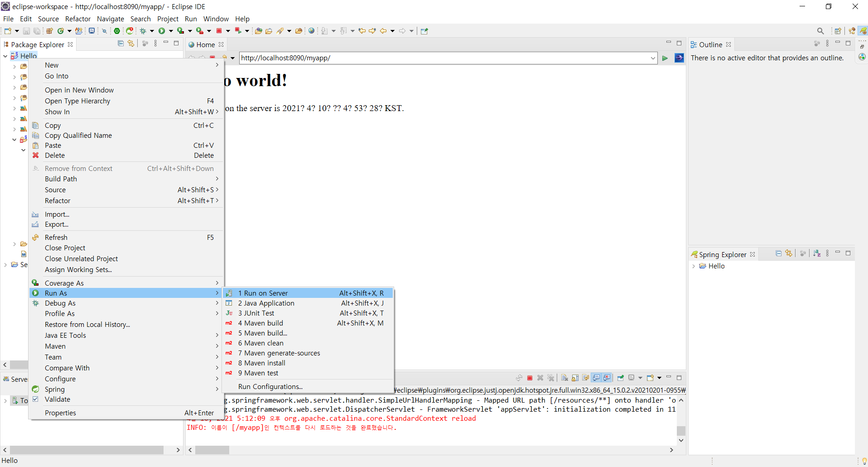
Task: Open the Run button dropdown arrow
Action: 171,31
